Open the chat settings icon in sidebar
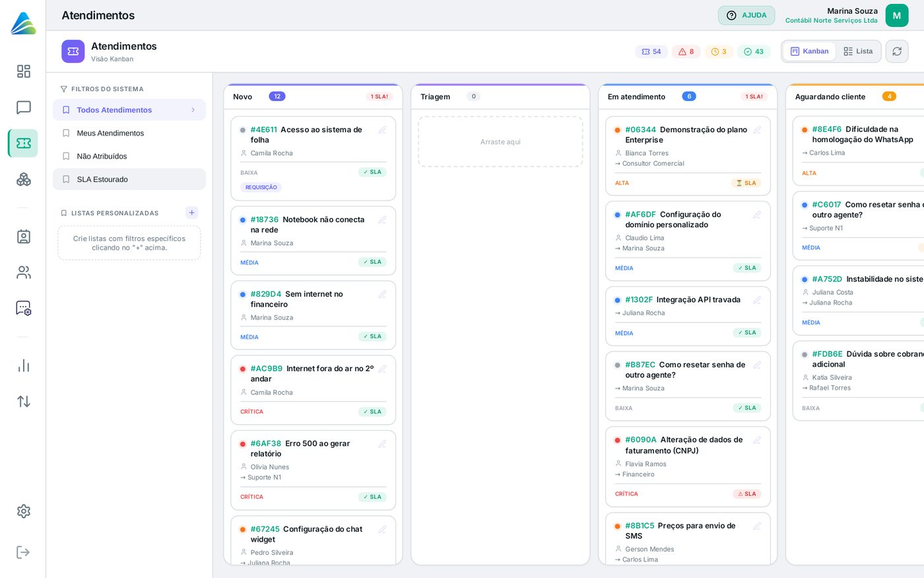This screenshot has width=924, height=578. [24, 308]
